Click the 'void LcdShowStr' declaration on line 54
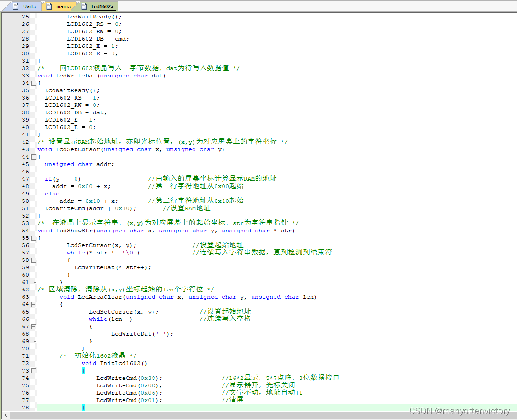Viewport: 517px width, 420px height. [166, 231]
